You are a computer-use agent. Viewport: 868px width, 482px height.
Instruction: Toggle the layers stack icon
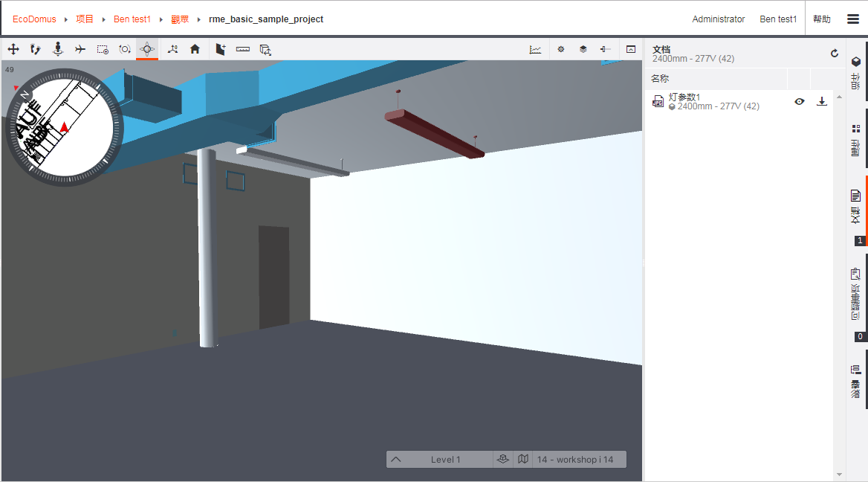[x=583, y=49]
